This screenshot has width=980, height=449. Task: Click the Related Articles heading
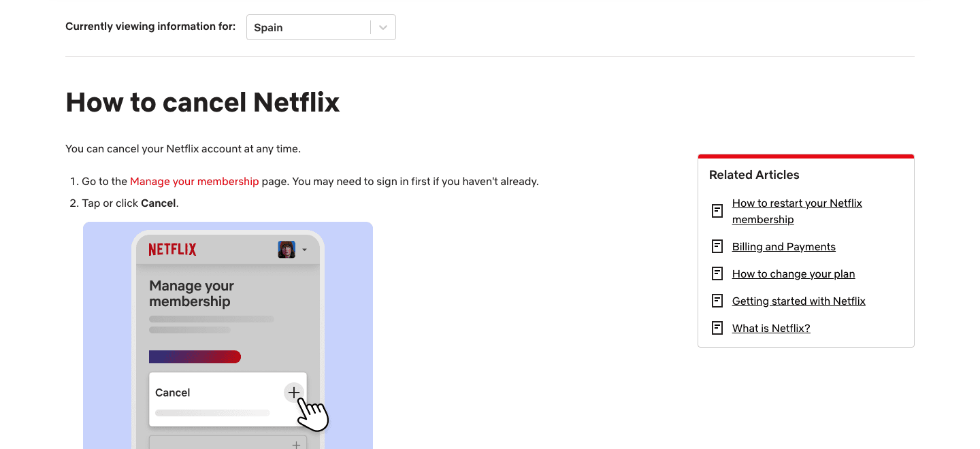(754, 175)
